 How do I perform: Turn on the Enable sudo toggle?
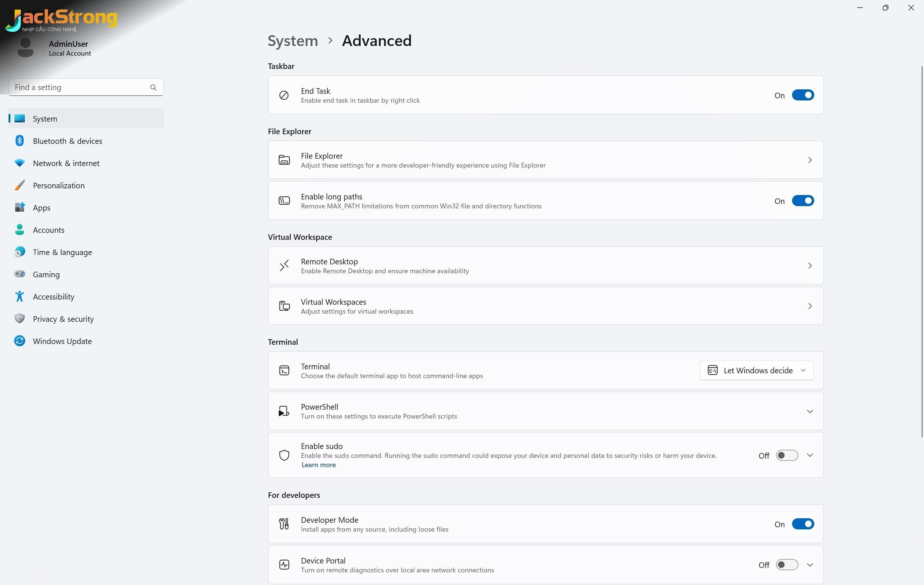pyautogui.click(x=786, y=455)
